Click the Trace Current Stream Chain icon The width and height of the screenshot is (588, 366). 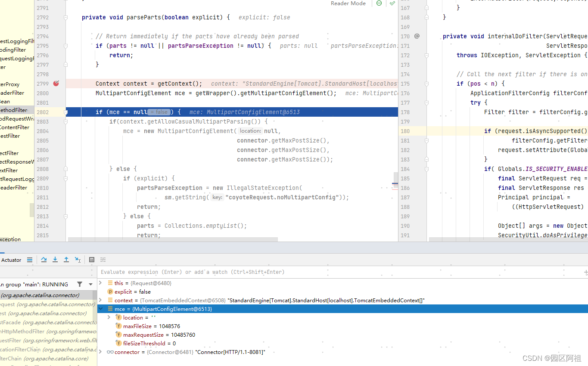point(103,260)
